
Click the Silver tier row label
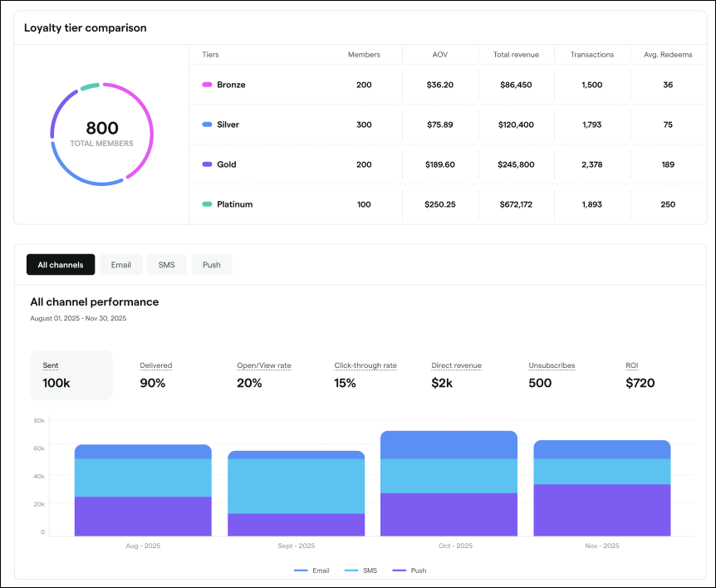tap(228, 125)
